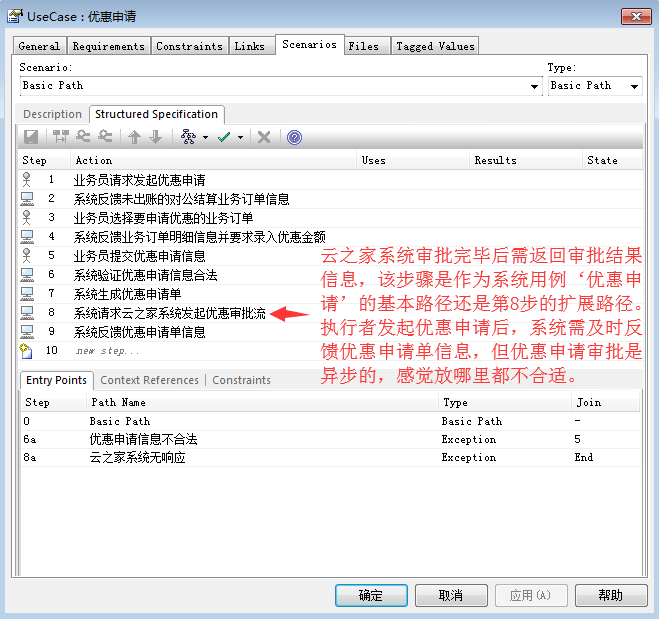659x619 pixels.
Task: Click the insert step toolbar icon
Action: click(61, 137)
